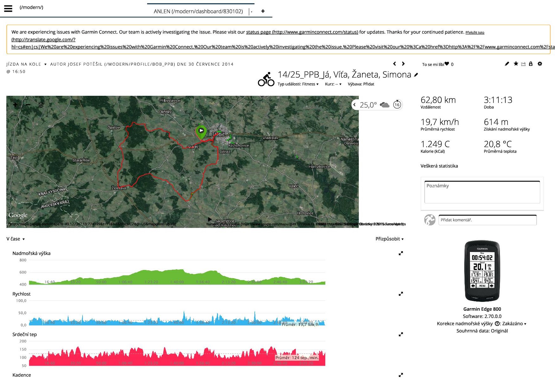This screenshot has height=392, width=555.
Task: Zoom in on the map
Action: pos(15,105)
